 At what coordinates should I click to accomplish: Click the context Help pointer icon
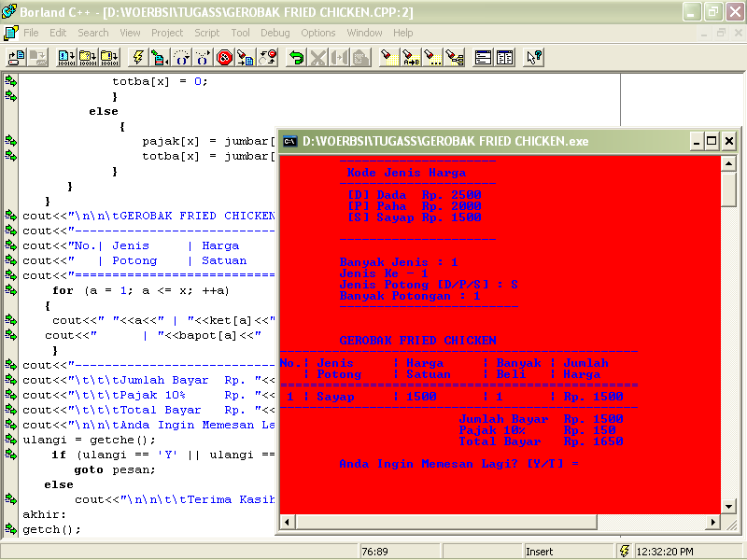coord(533,58)
